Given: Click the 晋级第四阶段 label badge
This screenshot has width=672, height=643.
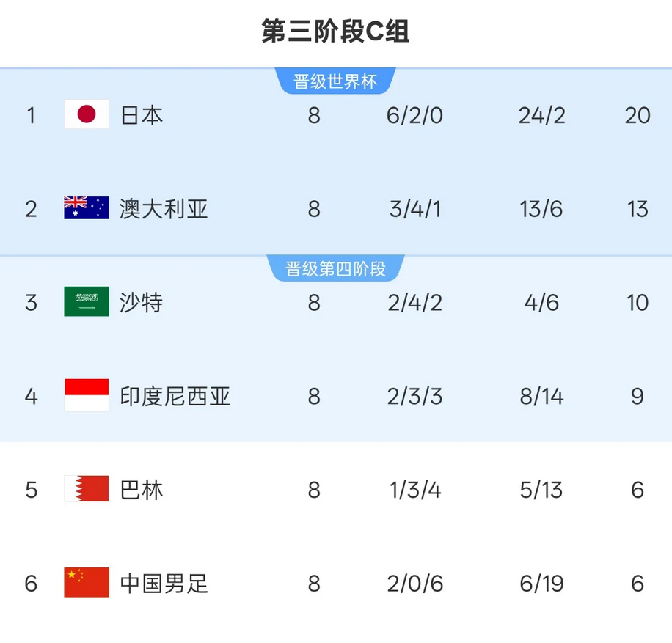Looking at the screenshot, I should (x=335, y=269).
